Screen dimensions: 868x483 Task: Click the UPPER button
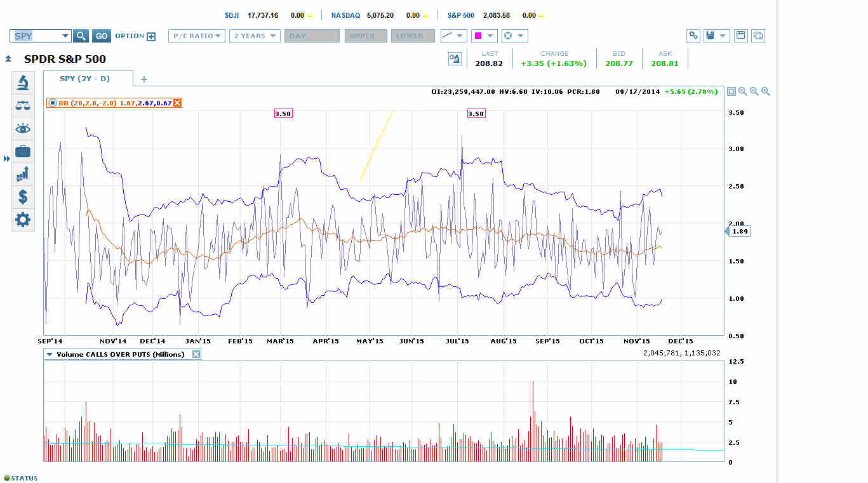366,36
